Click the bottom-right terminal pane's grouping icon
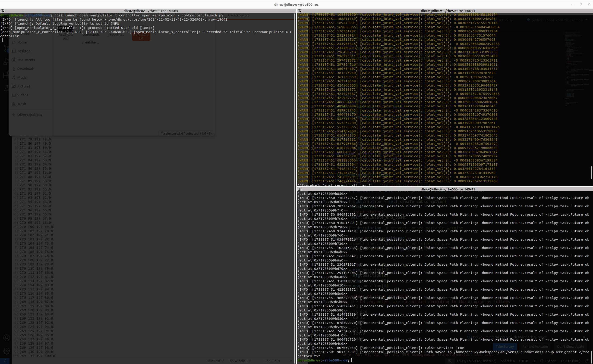593x364 pixels. [300, 189]
